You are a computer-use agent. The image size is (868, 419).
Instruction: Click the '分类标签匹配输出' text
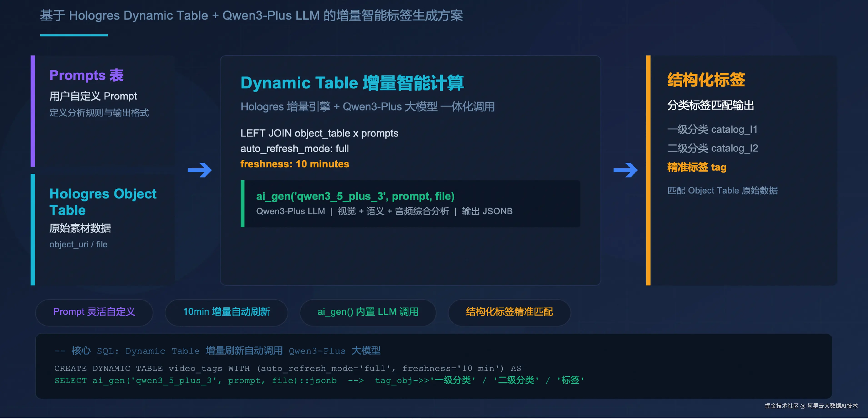(710, 105)
